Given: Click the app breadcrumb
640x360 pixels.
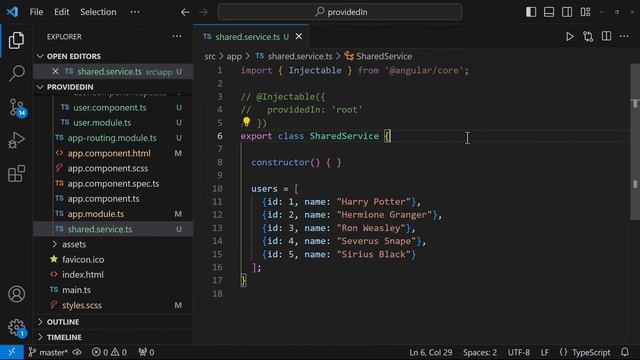Looking at the screenshot, I should [x=234, y=56].
